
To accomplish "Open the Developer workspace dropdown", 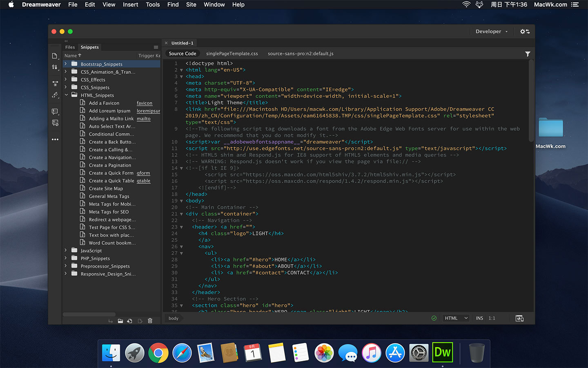I will coord(492,31).
